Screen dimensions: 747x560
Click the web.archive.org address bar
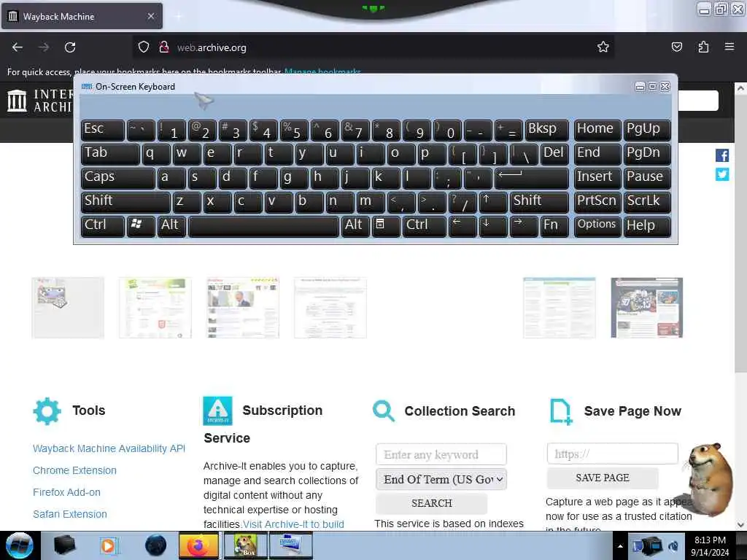373,47
